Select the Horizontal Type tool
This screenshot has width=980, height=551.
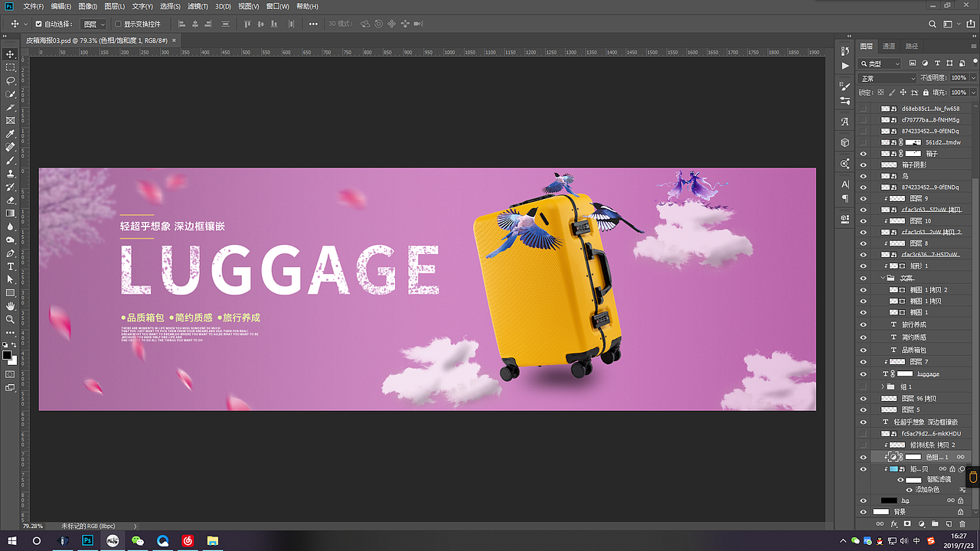11,266
